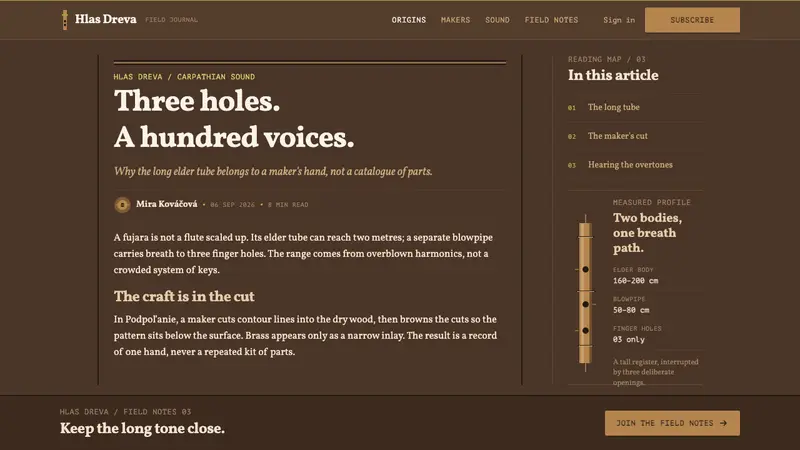Open the Origins nav item

tap(409, 20)
